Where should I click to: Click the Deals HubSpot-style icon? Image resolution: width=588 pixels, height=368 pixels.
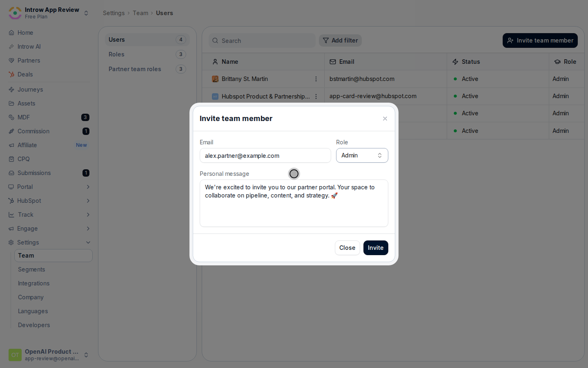tap(11, 74)
